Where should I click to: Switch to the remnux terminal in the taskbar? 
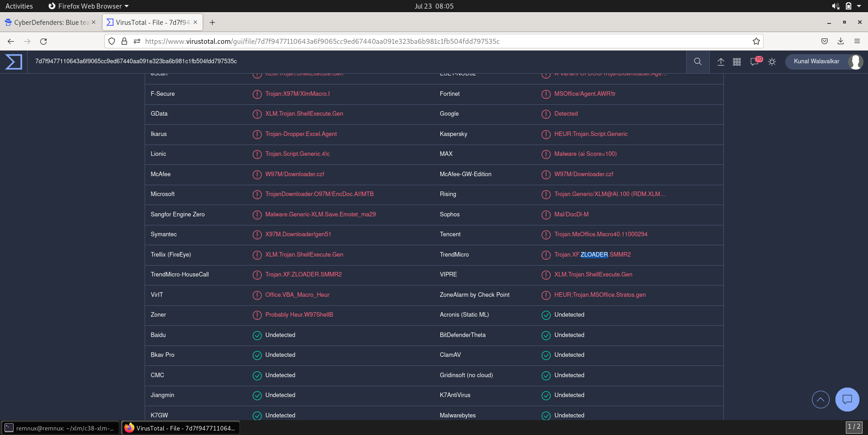(60, 428)
